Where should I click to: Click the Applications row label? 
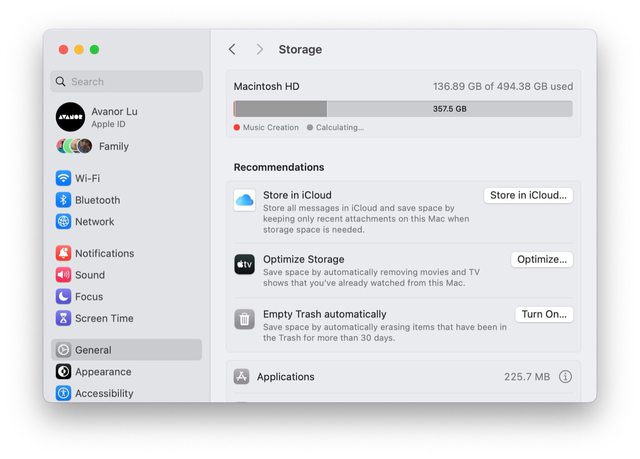pyautogui.click(x=286, y=377)
